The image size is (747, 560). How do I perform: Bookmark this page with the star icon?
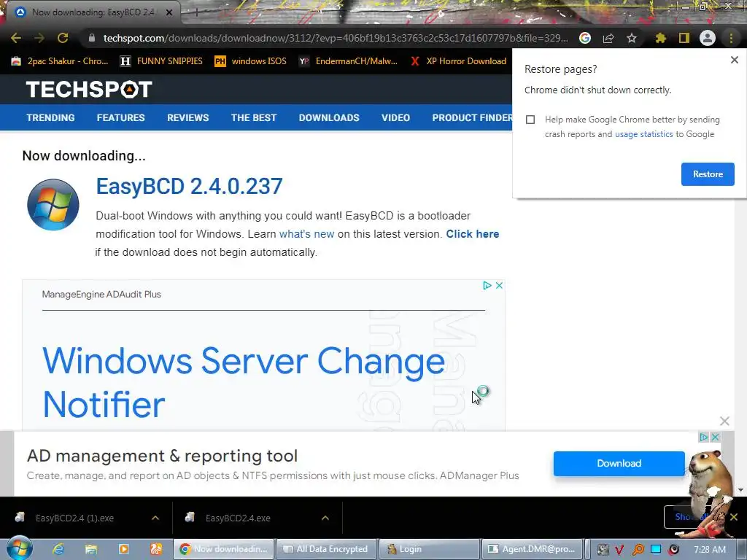click(632, 38)
